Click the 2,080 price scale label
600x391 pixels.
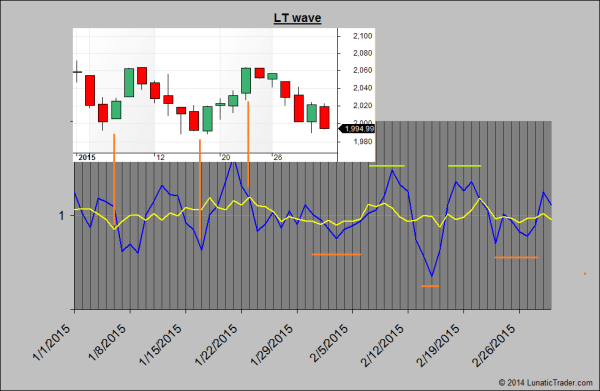[x=362, y=53]
